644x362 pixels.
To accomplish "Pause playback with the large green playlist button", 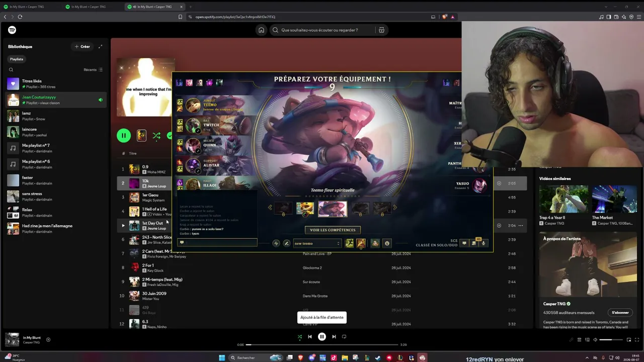I will (x=123, y=136).
